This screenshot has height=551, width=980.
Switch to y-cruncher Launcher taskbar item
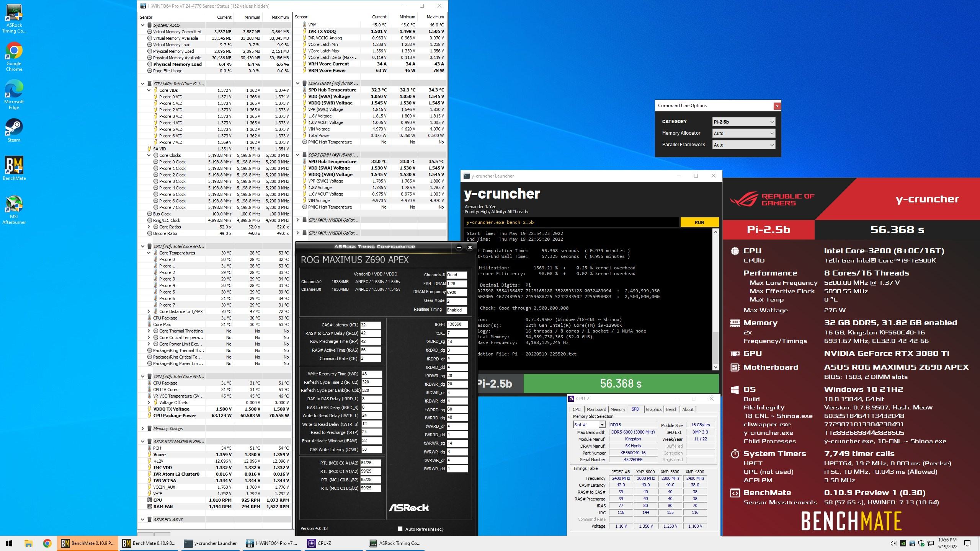pyautogui.click(x=211, y=543)
